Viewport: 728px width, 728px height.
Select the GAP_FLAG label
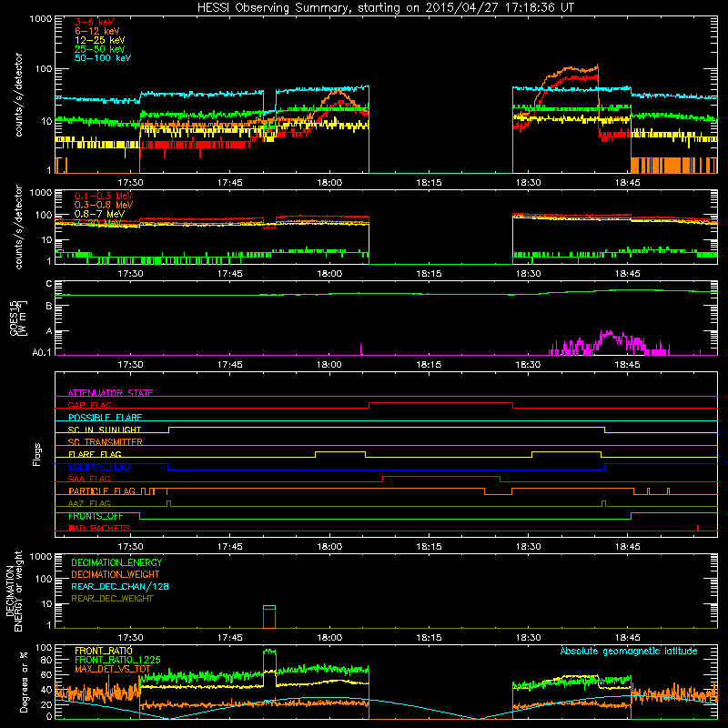click(89, 405)
